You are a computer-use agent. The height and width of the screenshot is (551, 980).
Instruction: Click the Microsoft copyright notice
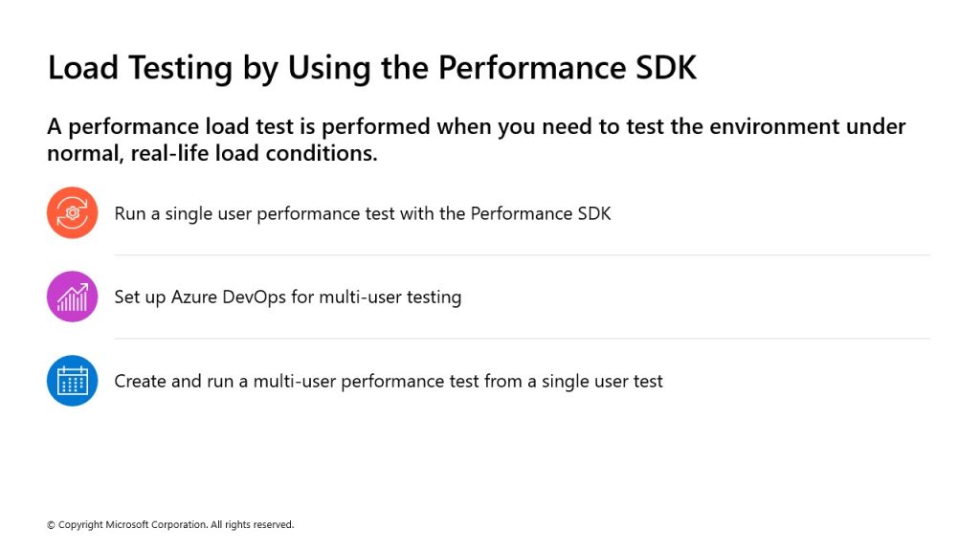click(170, 525)
